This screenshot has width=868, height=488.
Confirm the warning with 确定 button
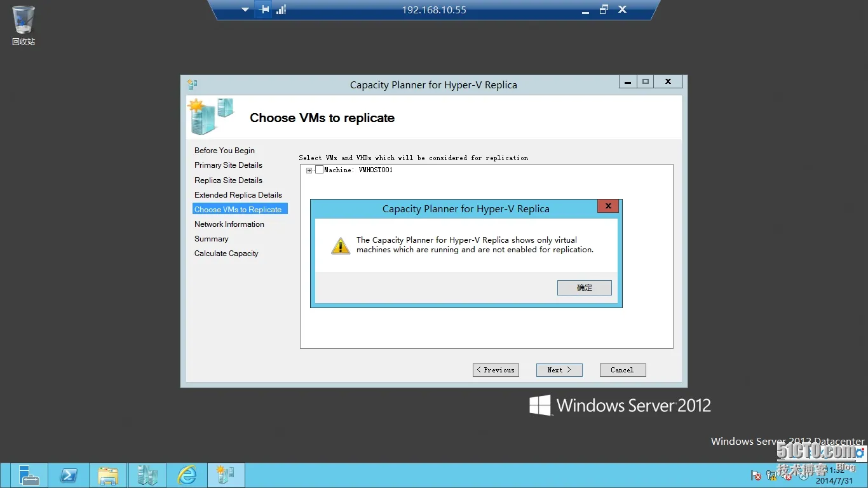pos(585,288)
